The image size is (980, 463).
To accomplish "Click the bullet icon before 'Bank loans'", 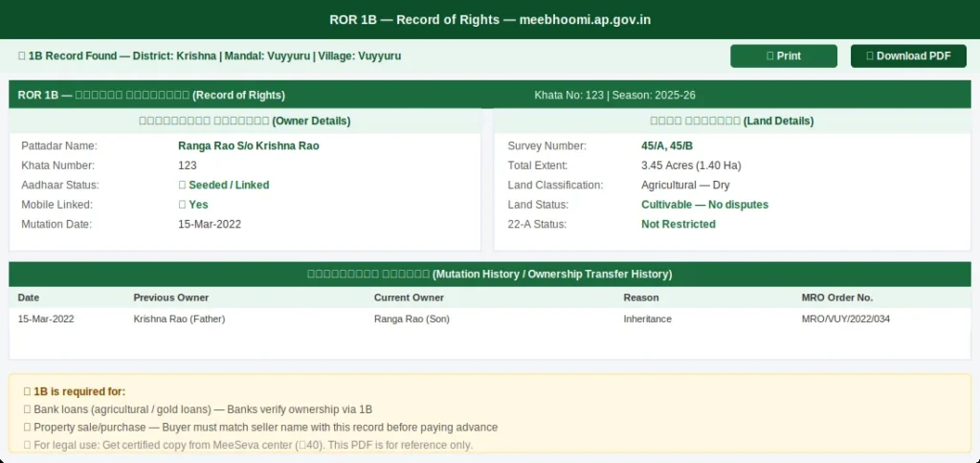I will point(27,409).
